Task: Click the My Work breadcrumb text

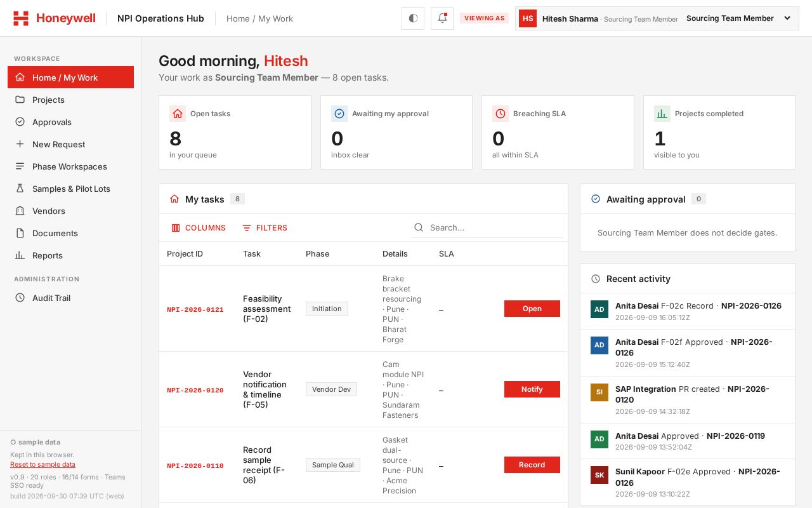Action: click(276, 18)
